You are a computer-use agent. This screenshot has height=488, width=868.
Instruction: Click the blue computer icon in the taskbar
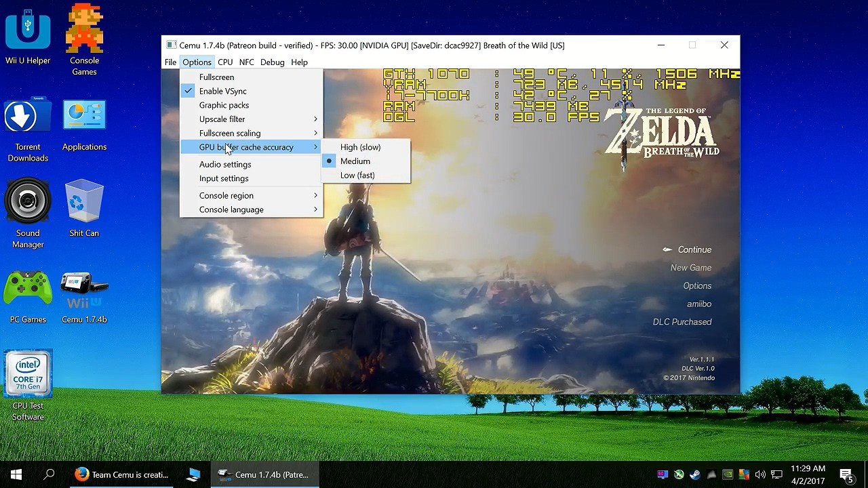[194, 474]
